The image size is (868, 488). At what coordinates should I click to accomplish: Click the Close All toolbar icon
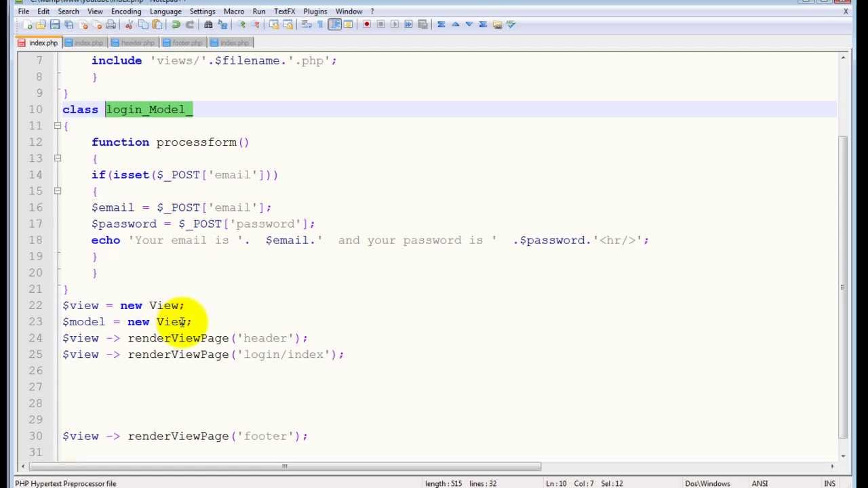coord(98,24)
